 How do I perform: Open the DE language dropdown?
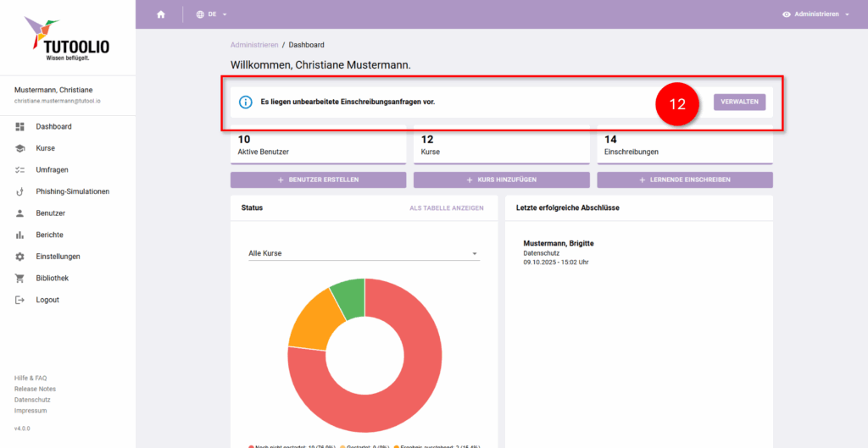click(x=211, y=14)
